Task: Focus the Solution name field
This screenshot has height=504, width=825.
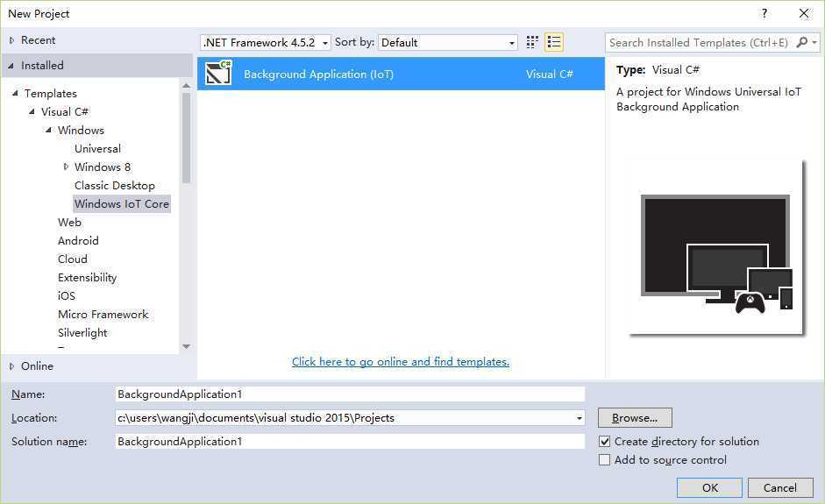Action: pos(350,442)
